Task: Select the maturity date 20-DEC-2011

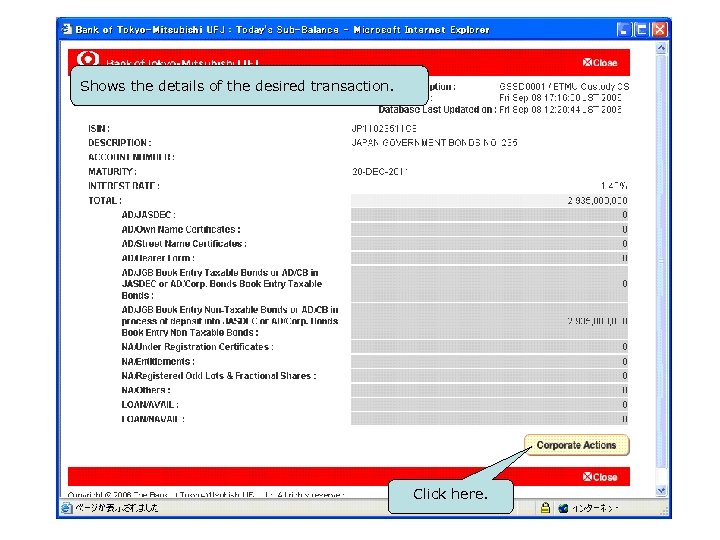Action: 379,172
